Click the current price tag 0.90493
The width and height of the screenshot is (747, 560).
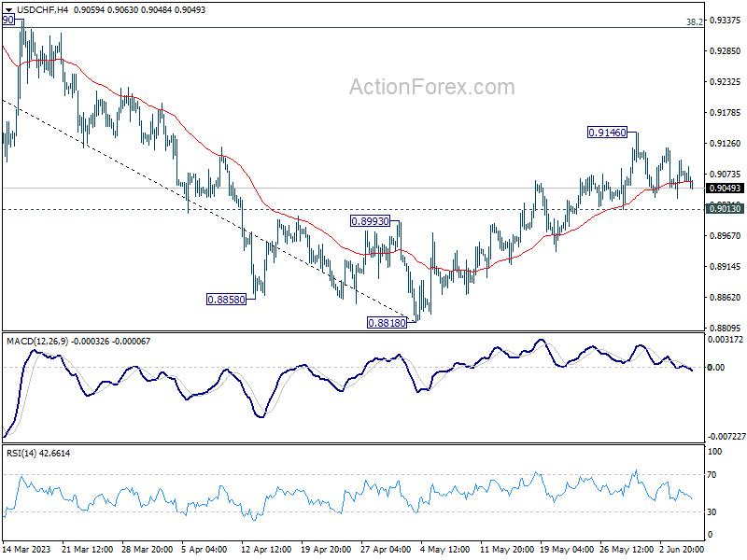click(725, 189)
